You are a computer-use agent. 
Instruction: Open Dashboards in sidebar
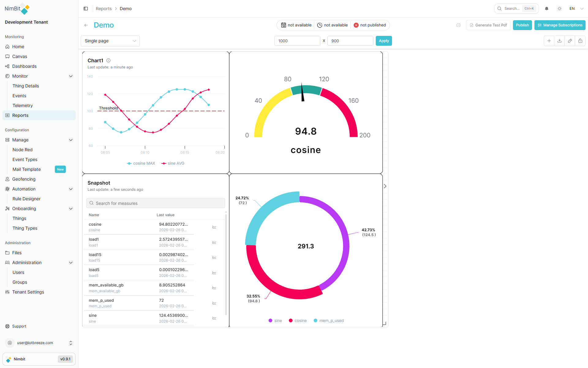click(24, 66)
